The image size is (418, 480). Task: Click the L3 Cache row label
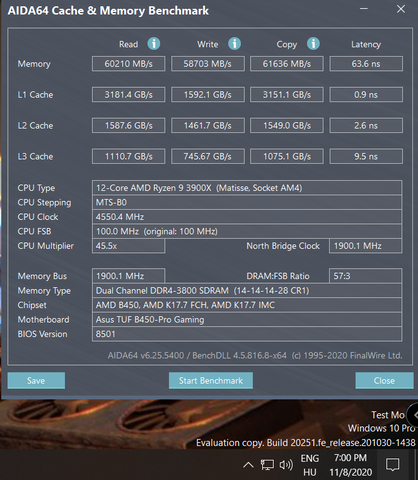click(35, 156)
